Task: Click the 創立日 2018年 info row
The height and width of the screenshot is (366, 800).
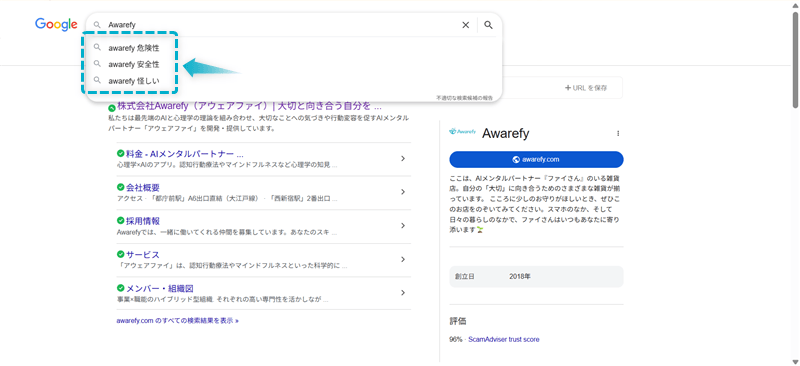Action: point(536,277)
